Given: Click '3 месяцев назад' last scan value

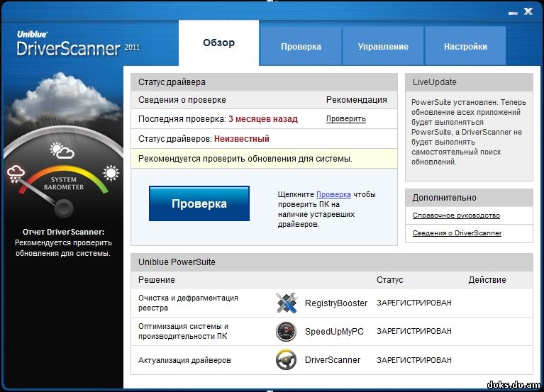Looking at the screenshot, I should click(263, 119).
